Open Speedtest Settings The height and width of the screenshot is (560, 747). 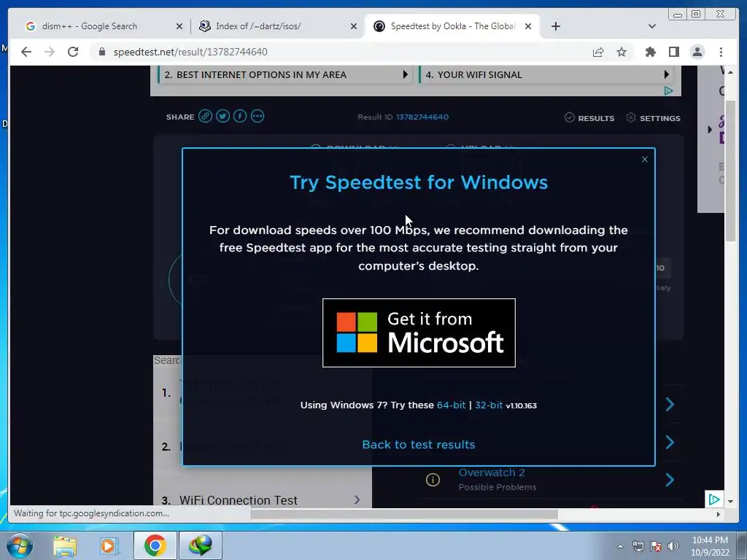pos(653,117)
